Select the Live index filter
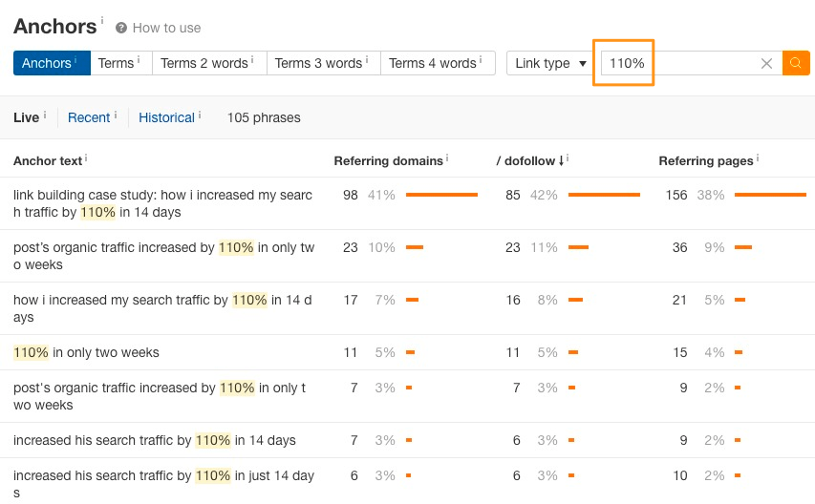This screenshot has width=815, height=504. [26, 117]
